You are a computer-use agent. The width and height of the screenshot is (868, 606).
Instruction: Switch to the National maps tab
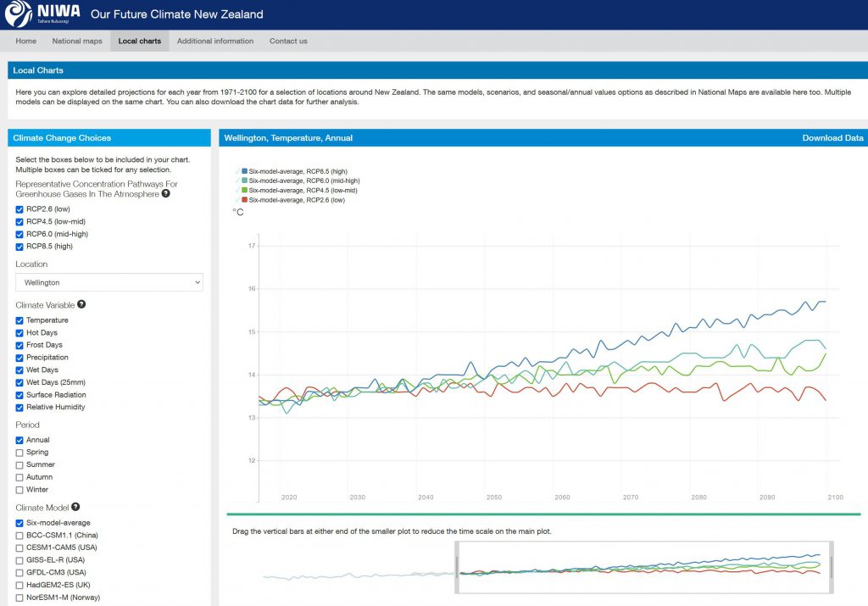pos(77,41)
